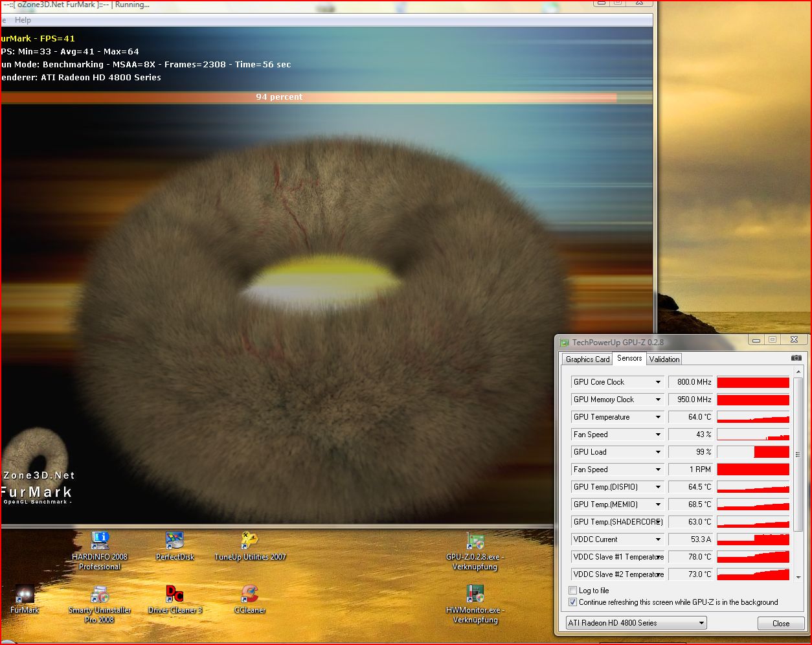Viewport: 812px width, 645px height.
Task: Click the VDDC Slave #1 Temperature label
Action: (x=618, y=557)
